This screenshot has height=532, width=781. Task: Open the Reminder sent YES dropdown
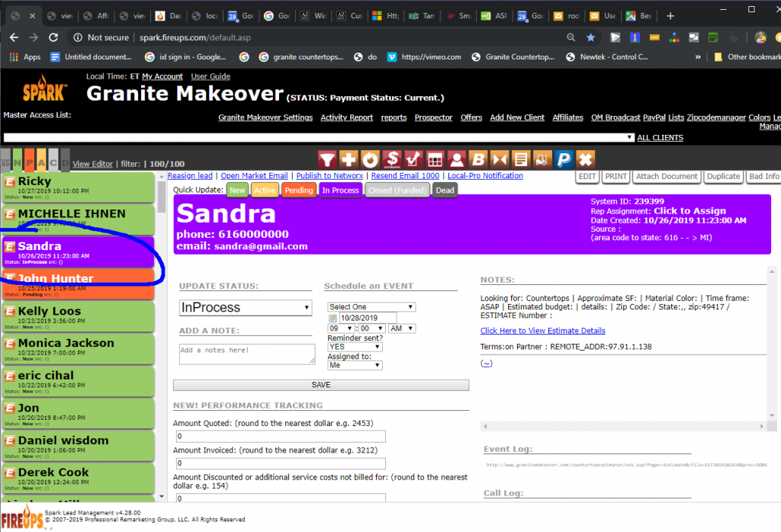point(355,347)
